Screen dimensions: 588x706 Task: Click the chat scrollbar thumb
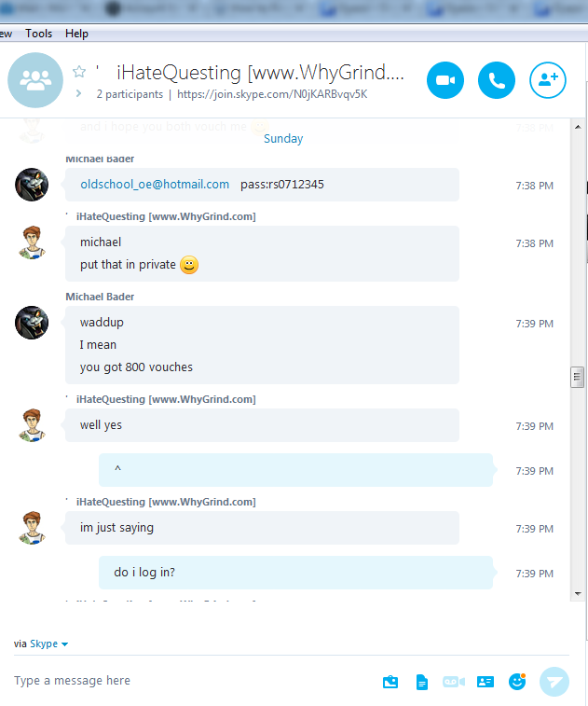click(577, 378)
